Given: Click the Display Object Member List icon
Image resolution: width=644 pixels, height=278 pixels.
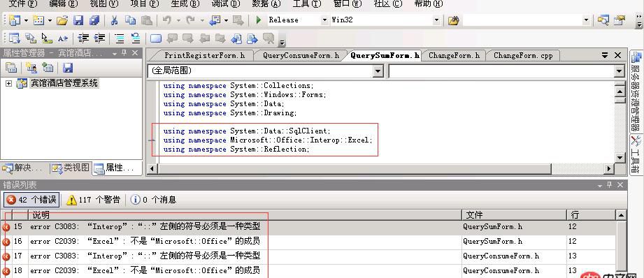Looking at the screenshot, I should coord(15,38).
